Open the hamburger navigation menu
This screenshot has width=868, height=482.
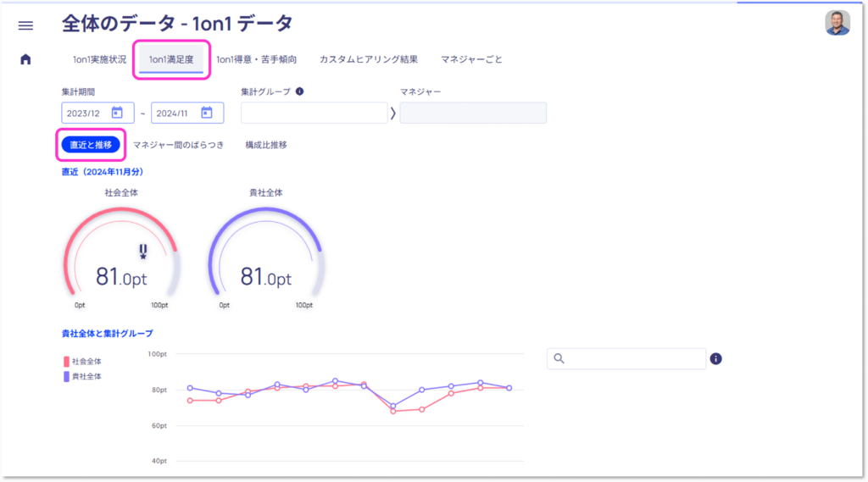[25, 25]
